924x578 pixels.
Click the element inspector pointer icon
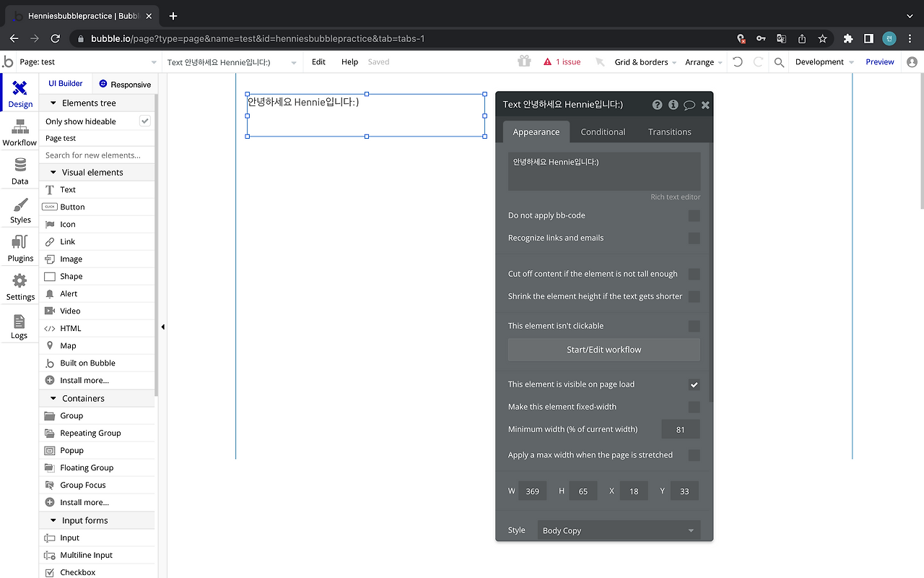point(599,62)
